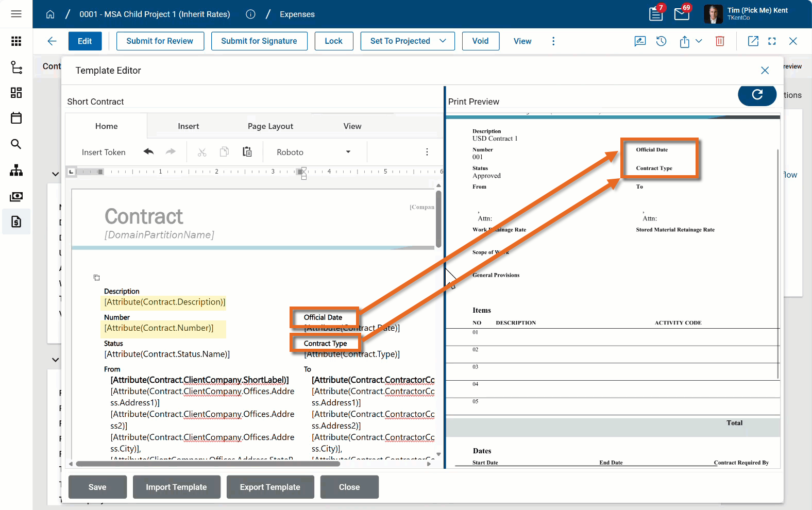Open the search icon in sidebar

point(16,144)
